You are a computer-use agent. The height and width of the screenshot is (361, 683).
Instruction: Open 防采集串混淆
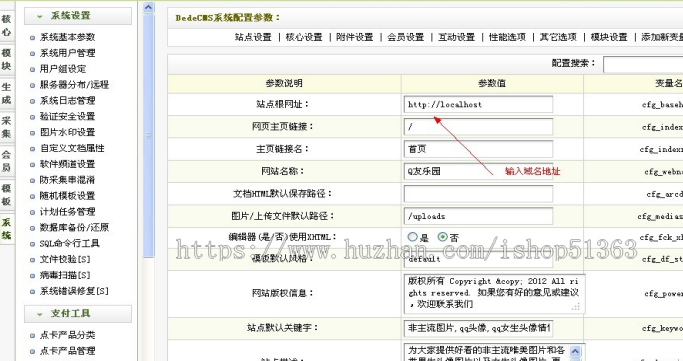[68, 180]
